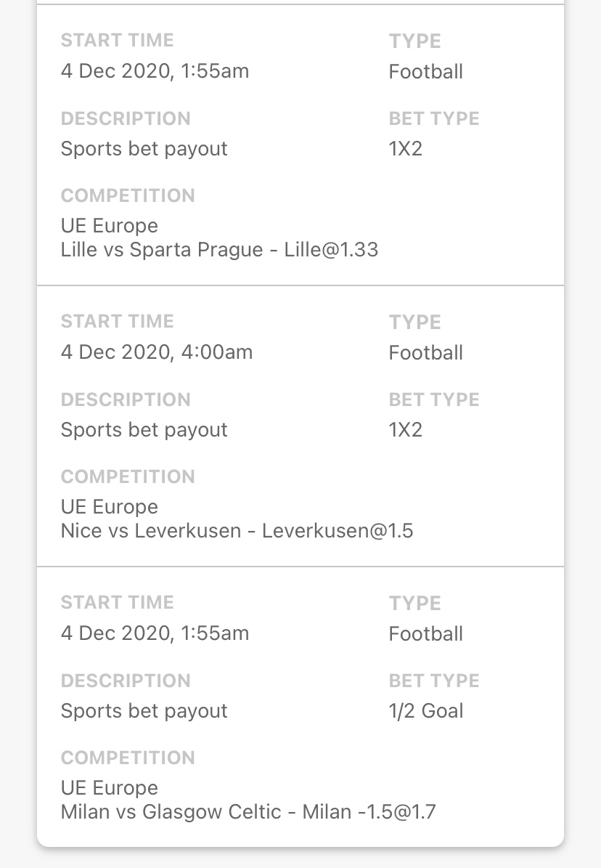Click the 1/2 Goal bet type value
Viewport: 601px width, 868px height.
tap(426, 711)
